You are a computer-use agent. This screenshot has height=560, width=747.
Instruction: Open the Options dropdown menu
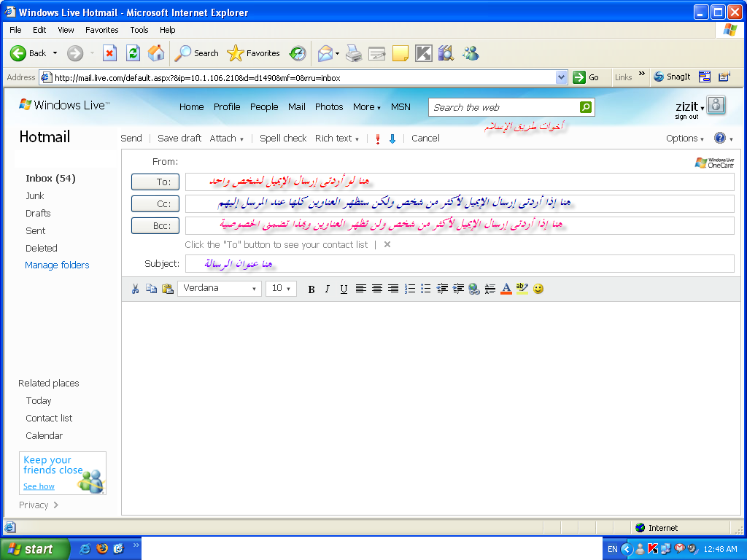pyautogui.click(x=684, y=138)
